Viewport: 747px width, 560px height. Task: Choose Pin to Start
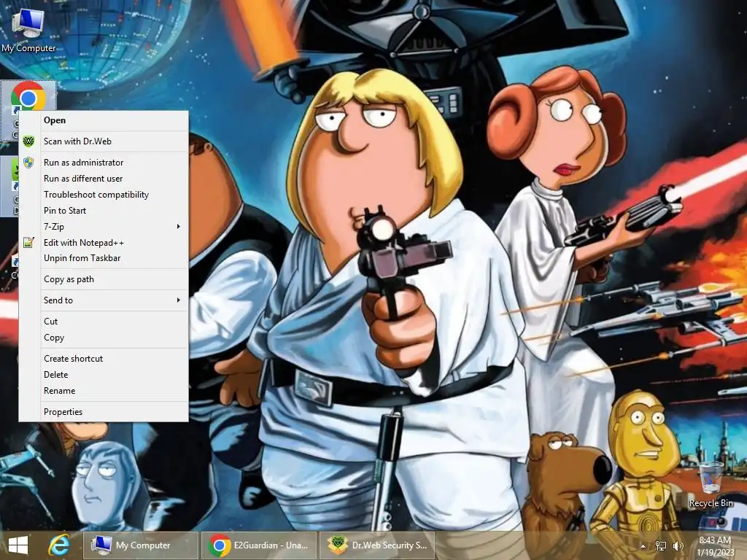point(104,211)
